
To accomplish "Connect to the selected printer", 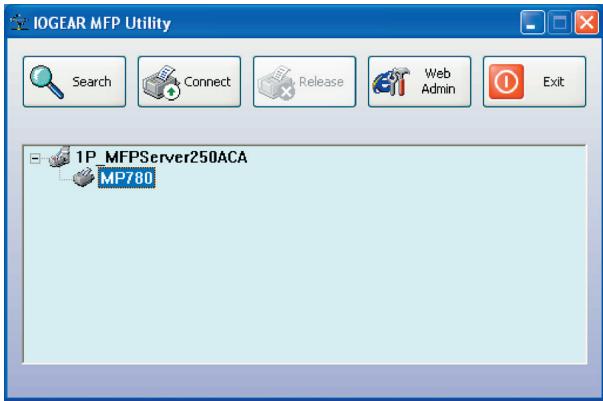I will click(x=189, y=82).
